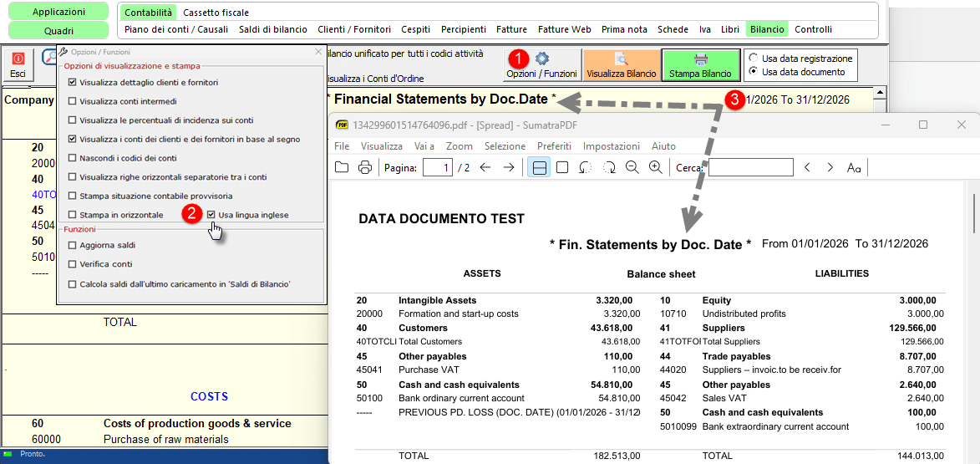Go to previous page arrow in SumatraPDF

click(x=485, y=167)
